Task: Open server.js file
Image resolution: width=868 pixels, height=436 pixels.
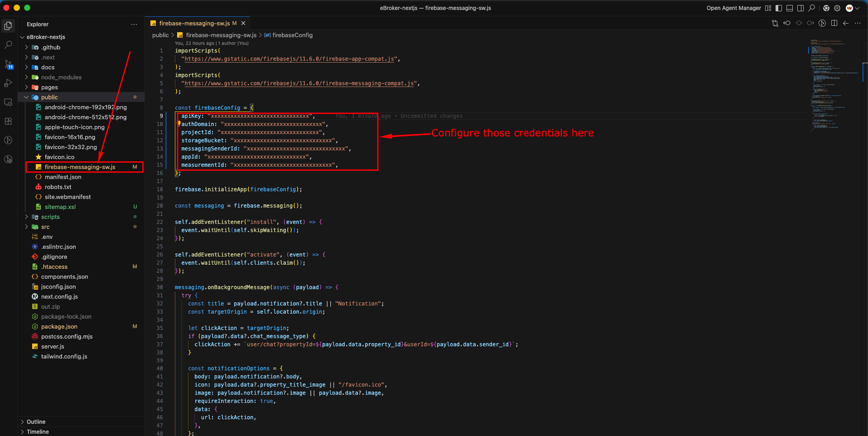Action: 53,346
